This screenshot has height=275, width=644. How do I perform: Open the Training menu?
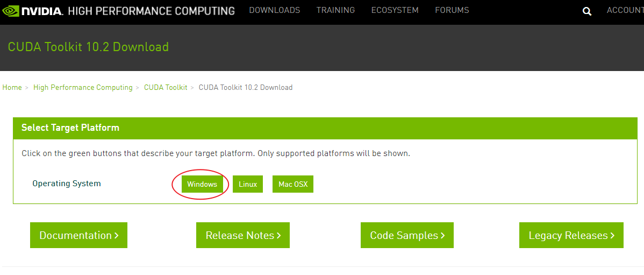(335, 10)
